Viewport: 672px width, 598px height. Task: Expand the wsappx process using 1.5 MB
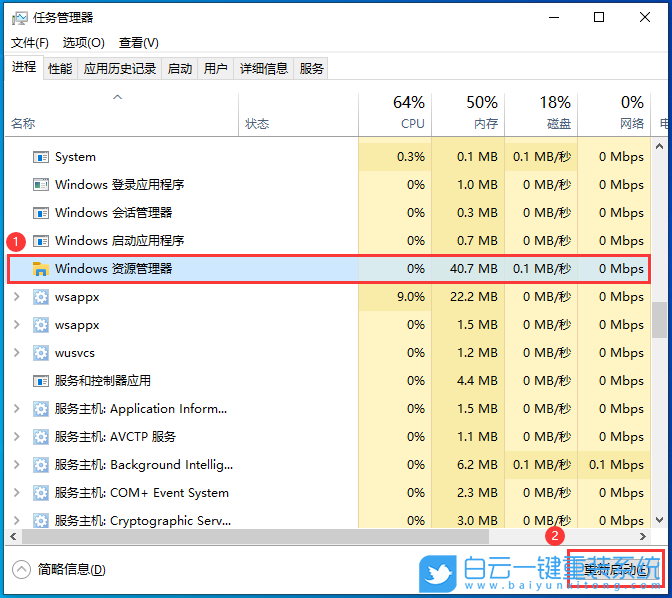[x=17, y=325]
